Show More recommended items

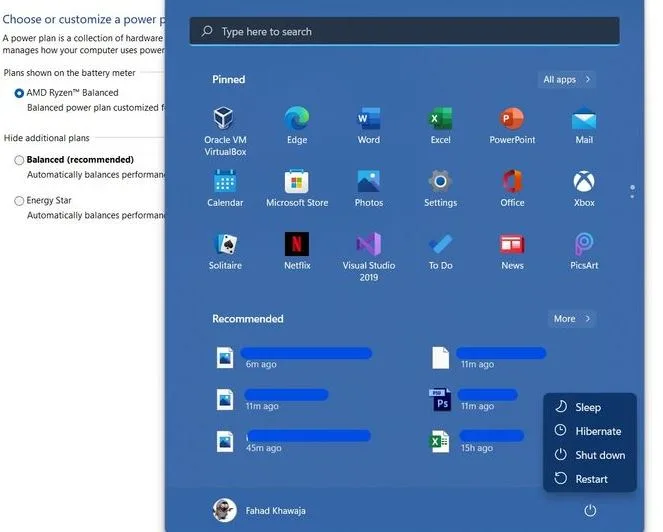tap(572, 319)
